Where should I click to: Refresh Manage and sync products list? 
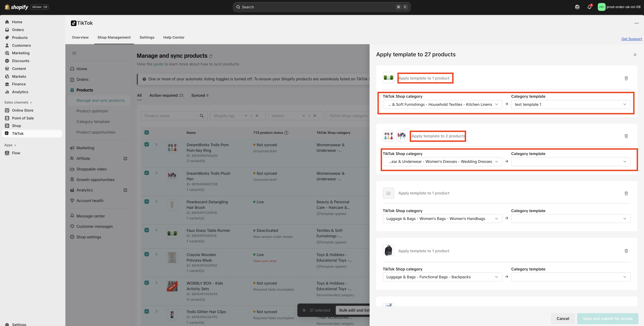click(211, 56)
